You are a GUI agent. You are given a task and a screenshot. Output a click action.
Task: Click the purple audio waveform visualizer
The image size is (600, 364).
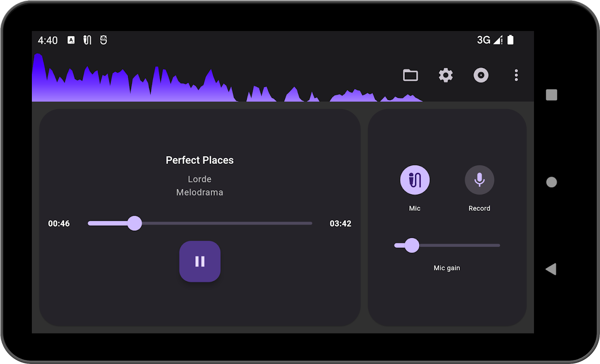click(x=228, y=77)
